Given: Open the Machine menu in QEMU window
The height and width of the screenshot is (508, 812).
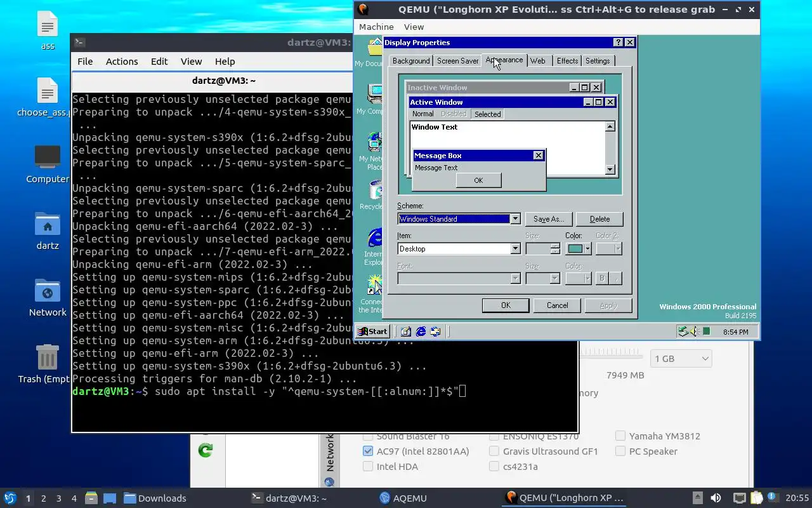Looking at the screenshot, I should [376, 27].
